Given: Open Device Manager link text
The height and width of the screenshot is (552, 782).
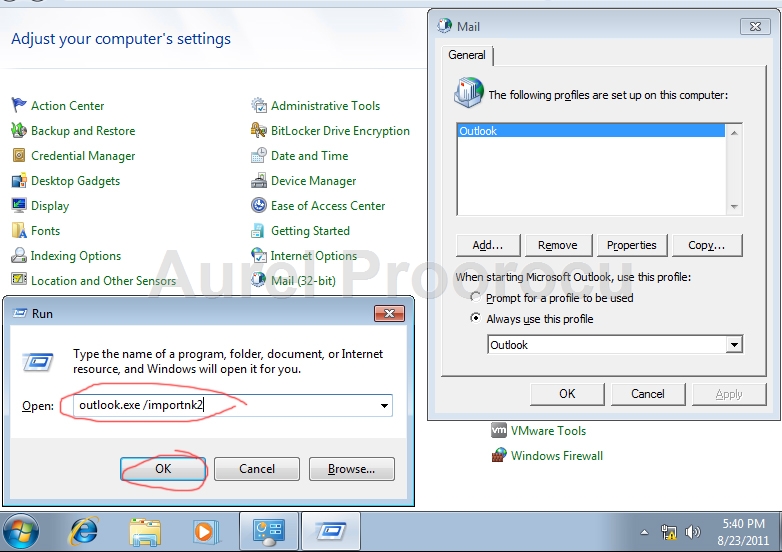Looking at the screenshot, I should 313,181.
